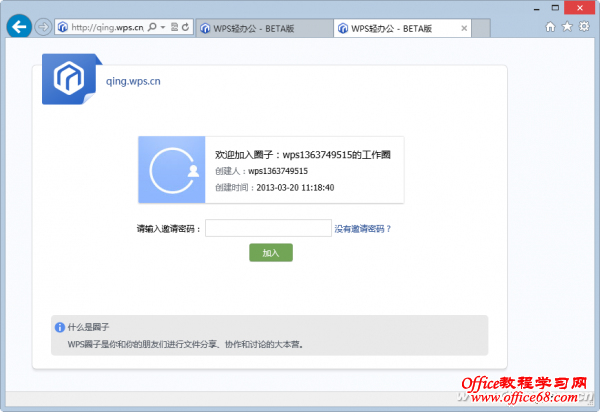Close the active WPS轻办公 tab
This screenshot has width=600, height=412.
464,28
